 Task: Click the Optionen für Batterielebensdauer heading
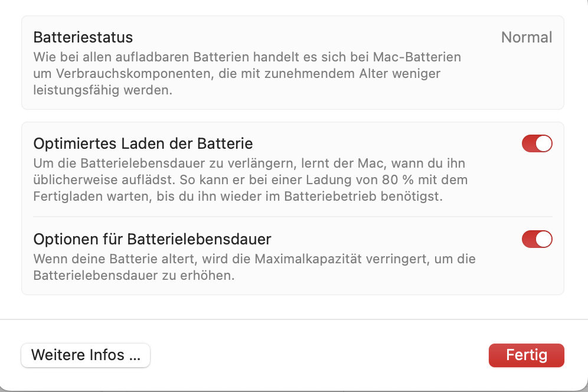[152, 239]
